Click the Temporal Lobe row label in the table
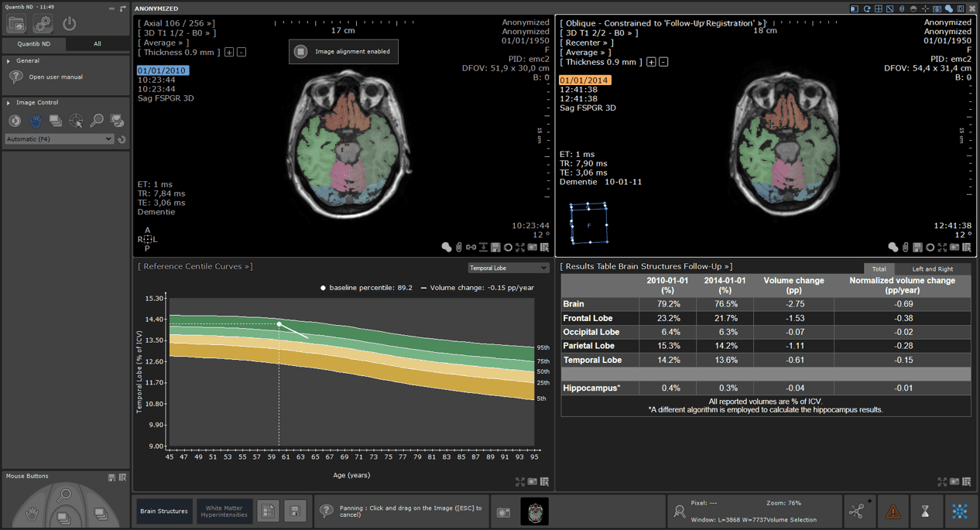 [x=592, y=360]
